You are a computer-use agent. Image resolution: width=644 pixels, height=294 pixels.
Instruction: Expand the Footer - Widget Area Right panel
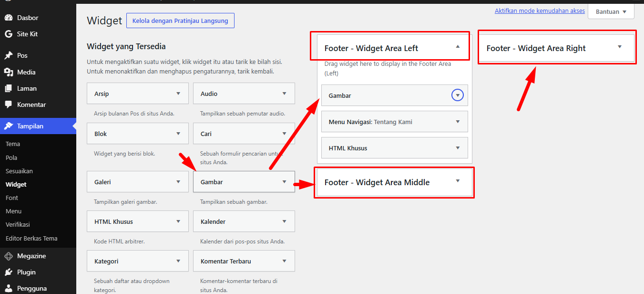(x=620, y=46)
